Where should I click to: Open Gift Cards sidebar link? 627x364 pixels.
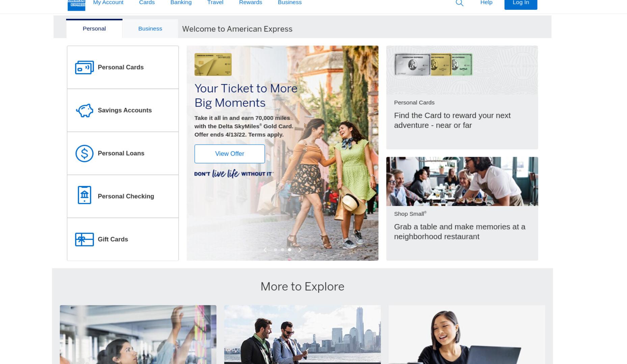point(123,239)
